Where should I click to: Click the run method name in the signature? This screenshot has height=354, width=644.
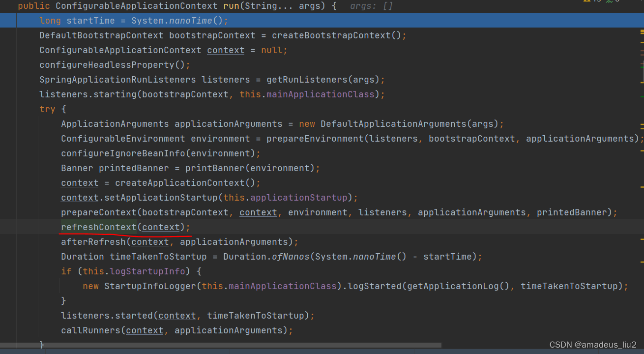[x=231, y=6]
